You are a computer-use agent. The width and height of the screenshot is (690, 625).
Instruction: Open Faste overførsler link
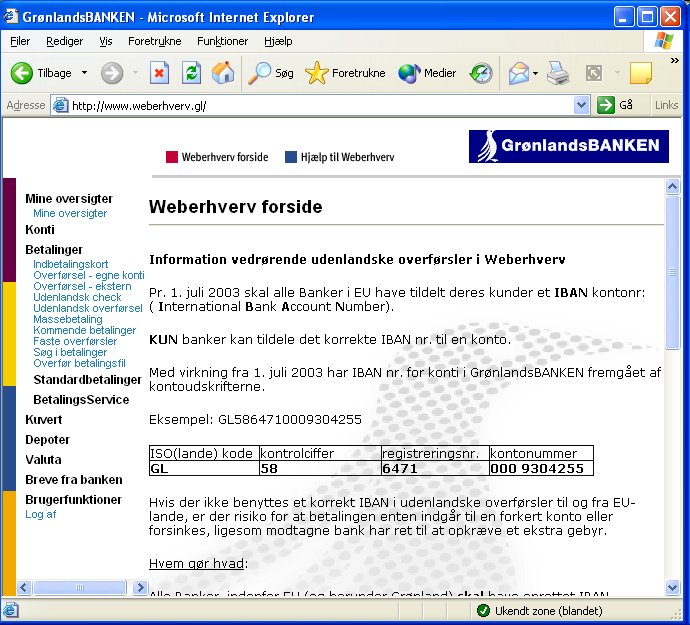75,341
